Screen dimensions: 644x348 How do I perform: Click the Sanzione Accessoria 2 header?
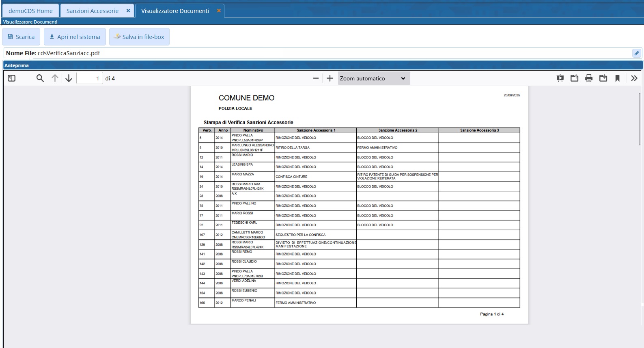pyautogui.click(x=398, y=130)
